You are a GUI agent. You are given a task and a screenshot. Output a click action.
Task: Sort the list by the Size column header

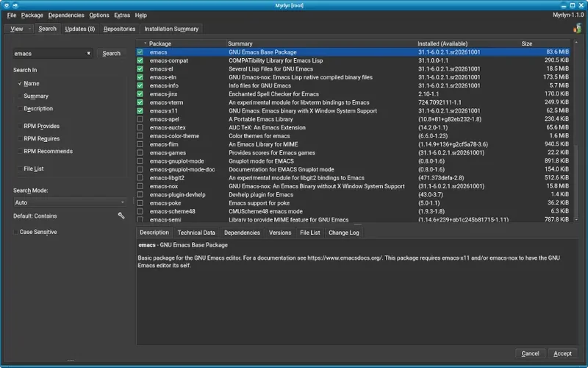[x=545, y=43]
